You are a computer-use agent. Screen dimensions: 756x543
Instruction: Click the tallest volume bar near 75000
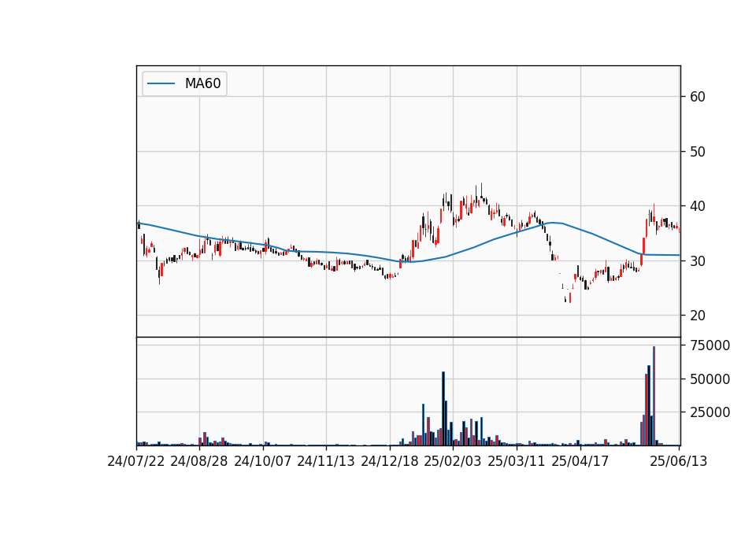tap(654, 396)
